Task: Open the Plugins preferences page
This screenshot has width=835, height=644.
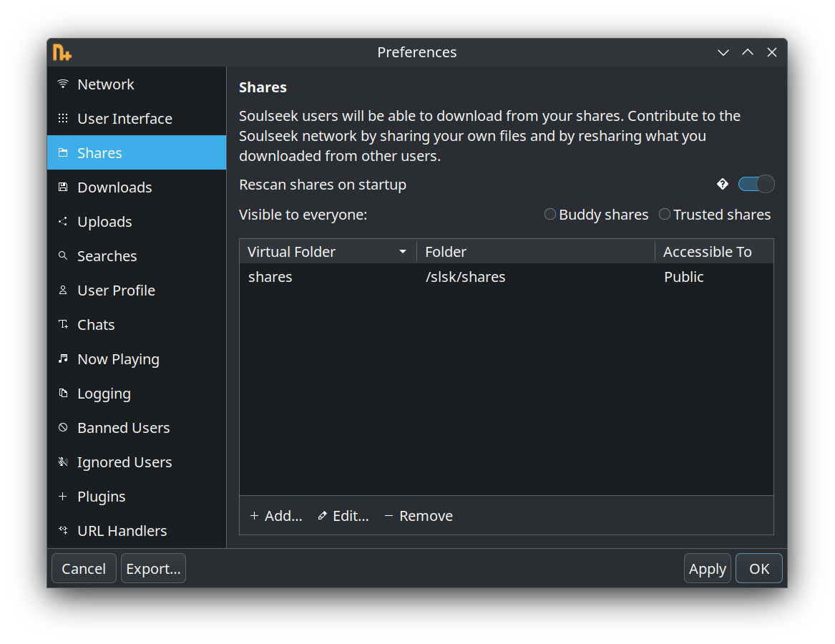Action: [x=137, y=497]
